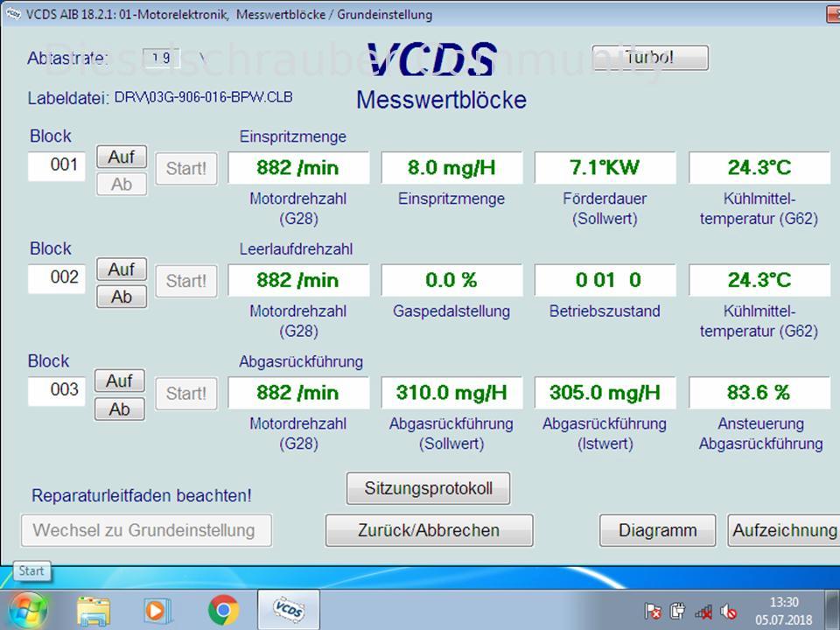Open Google Chrome from taskbar
The image size is (840, 630).
point(223,610)
